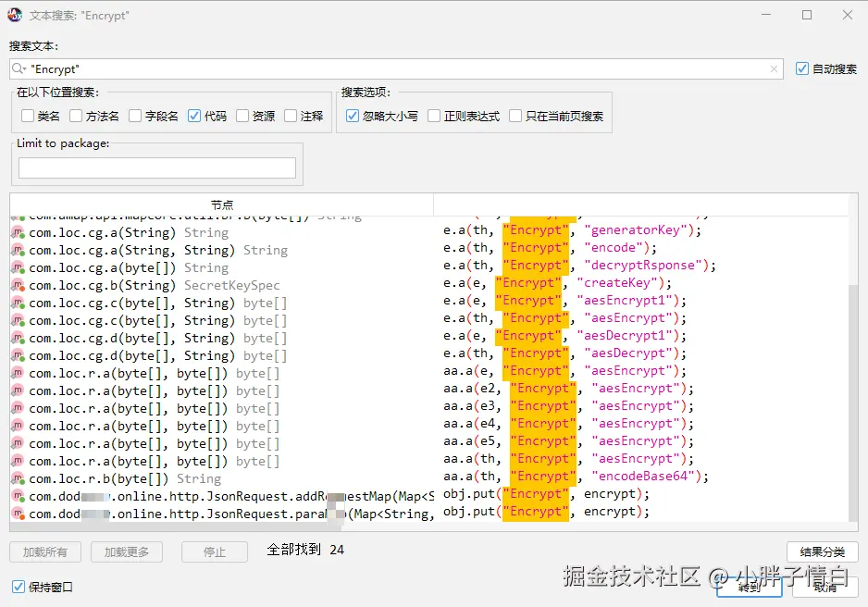Click method icon of JsonRequest.addR...estMap row
This screenshot has height=607, width=868.
[19, 496]
